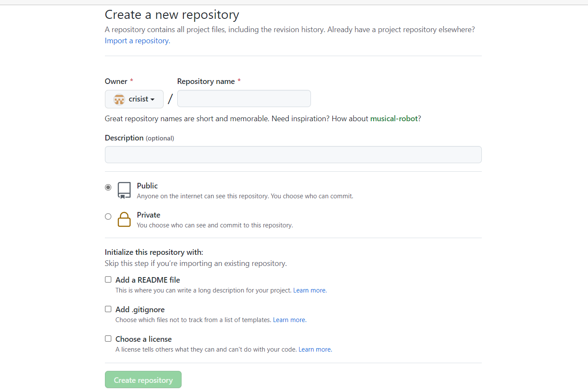Tick the Choose a license checkbox
This screenshot has width=588, height=391.
(108, 339)
